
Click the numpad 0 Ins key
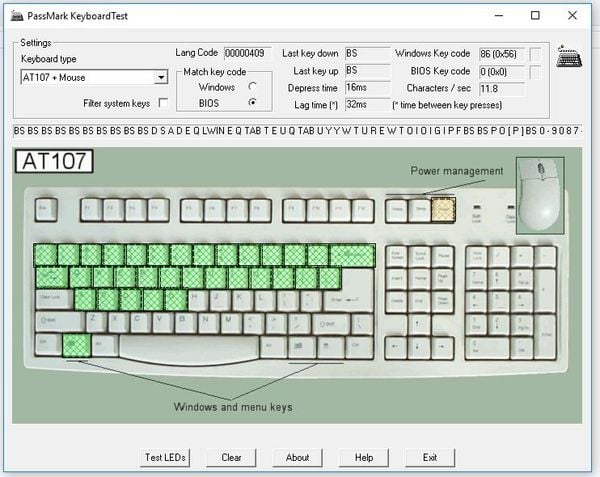click(488, 347)
